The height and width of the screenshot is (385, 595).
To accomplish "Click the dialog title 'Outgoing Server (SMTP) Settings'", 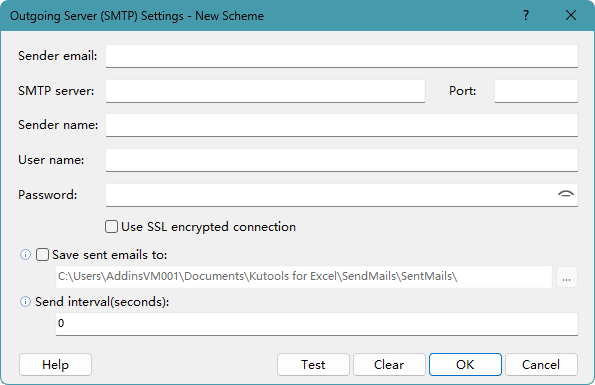I will [x=97, y=16].
